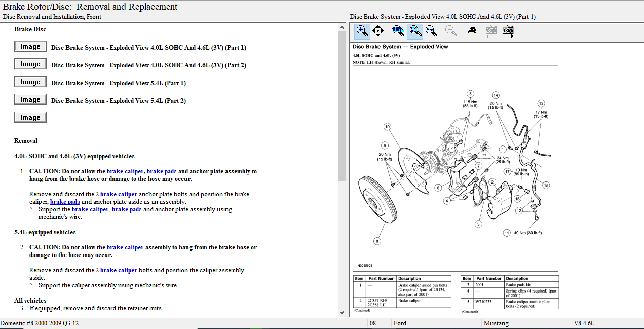This screenshot has height=329, width=644.
Task: Follow the 'brake pads' link in step 1 caution
Action: (162, 171)
